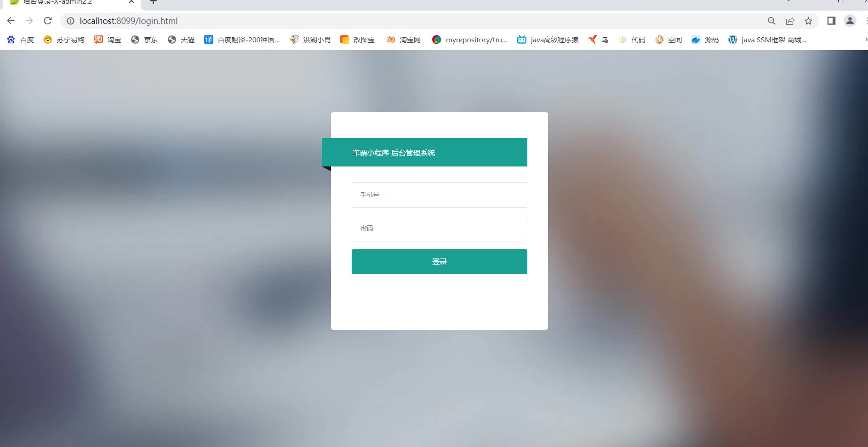Image resolution: width=868 pixels, height=447 pixels.
Task: Reload the page with the refresh icon
Action: pyautogui.click(x=48, y=21)
